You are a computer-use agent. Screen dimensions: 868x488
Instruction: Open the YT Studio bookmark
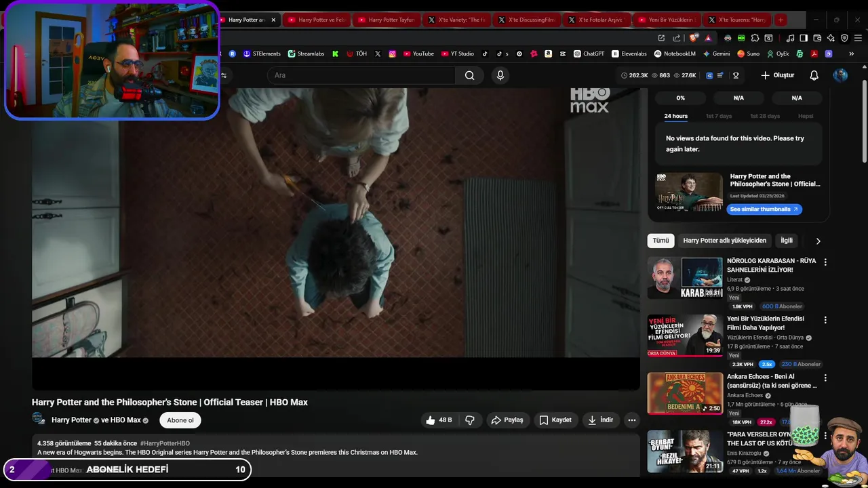tap(457, 54)
